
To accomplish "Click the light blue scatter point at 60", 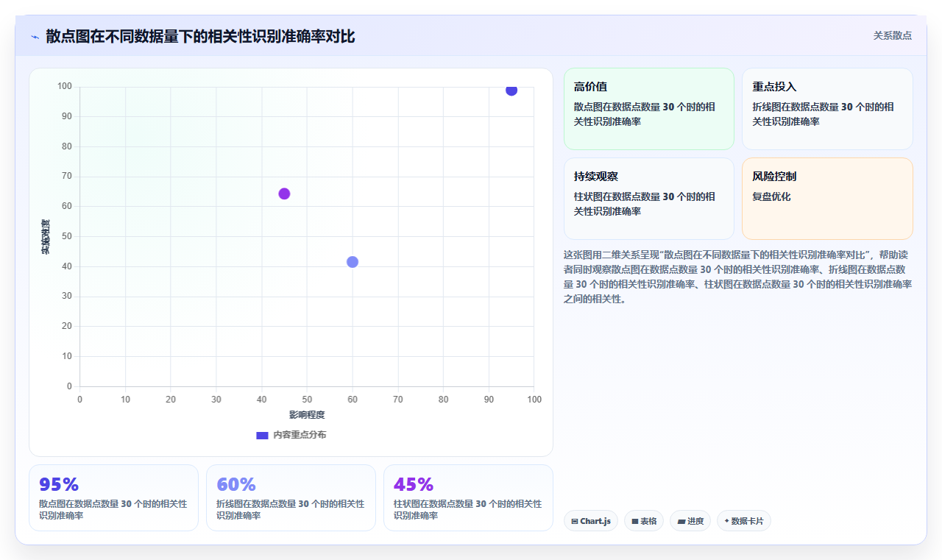I will click(353, 262).
